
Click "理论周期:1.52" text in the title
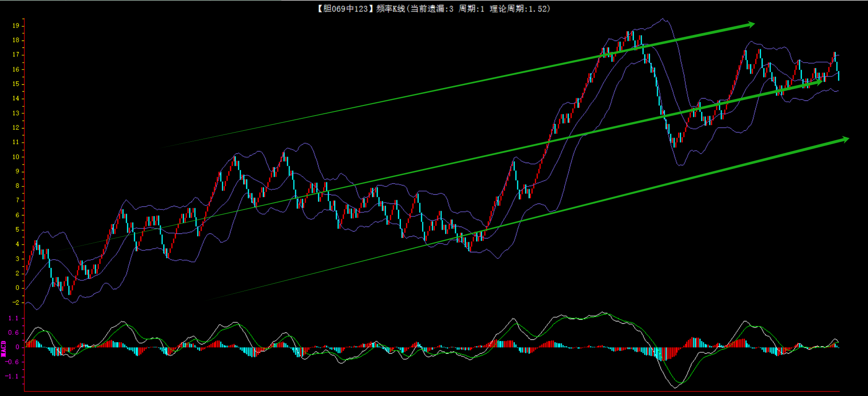(x=520, y=9)
